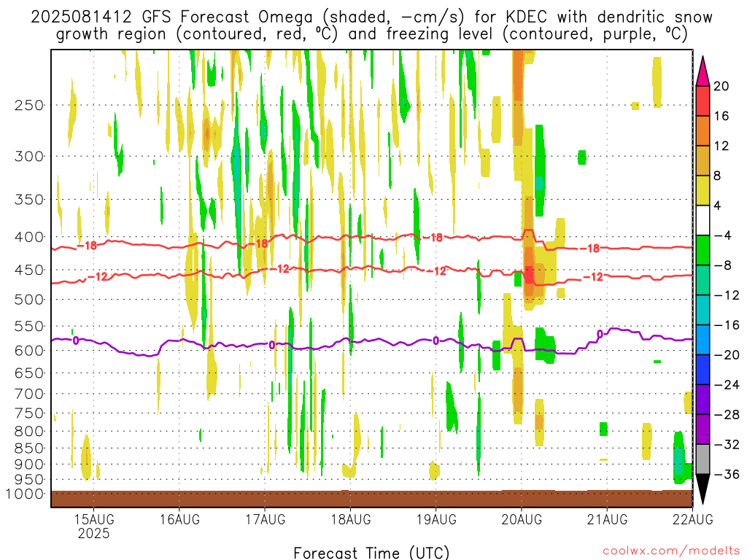Click the colorbar value -36 label

pyautogui.click(x=727, y=474)
